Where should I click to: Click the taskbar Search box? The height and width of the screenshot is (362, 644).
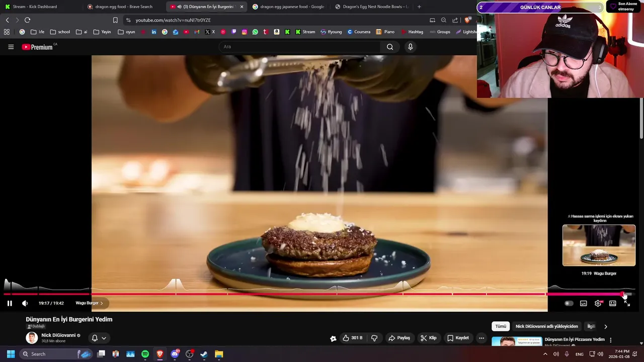click(x=55, y=354)
